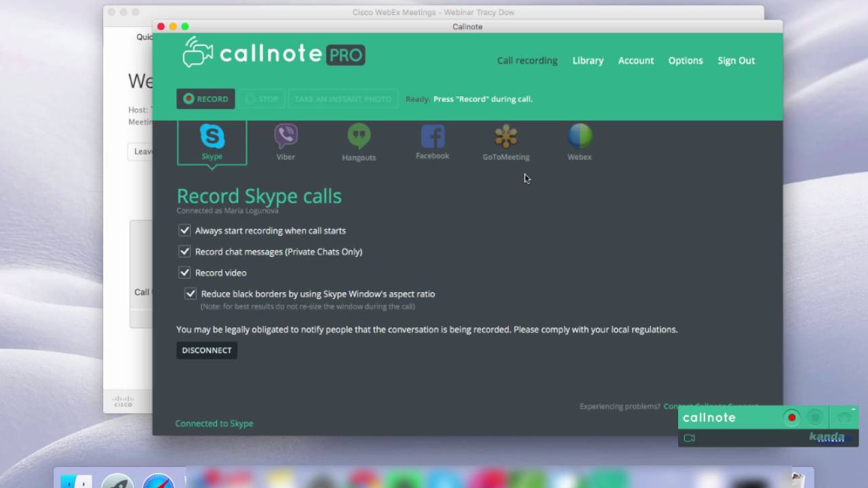Click the camera photo icon in mini widget
The height and width of the screenshot is (488, 868).
click(x=844, y=418)
